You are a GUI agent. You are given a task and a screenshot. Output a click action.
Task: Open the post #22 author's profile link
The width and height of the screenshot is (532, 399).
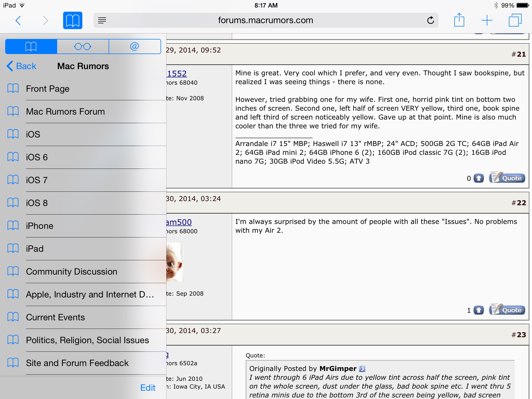[179, 222]
